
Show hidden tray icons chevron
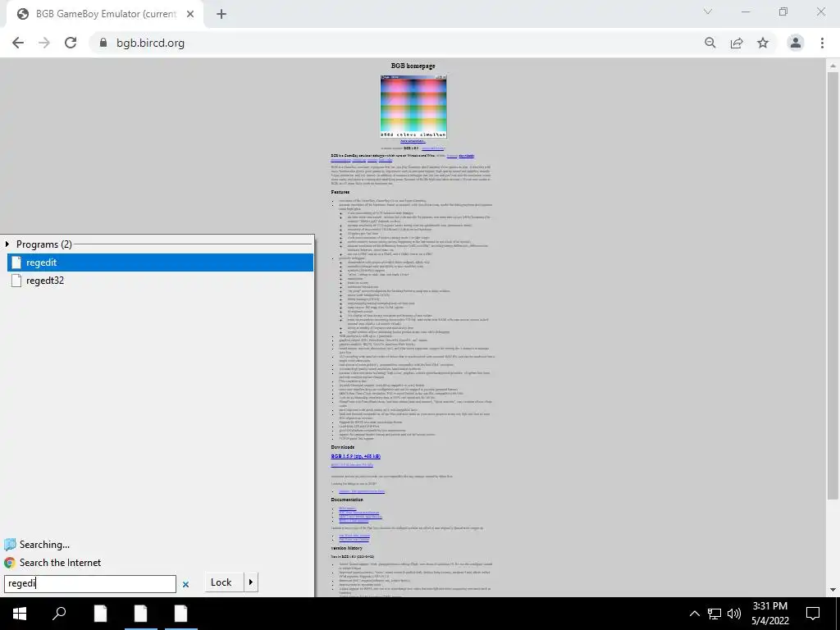point(694,614)
